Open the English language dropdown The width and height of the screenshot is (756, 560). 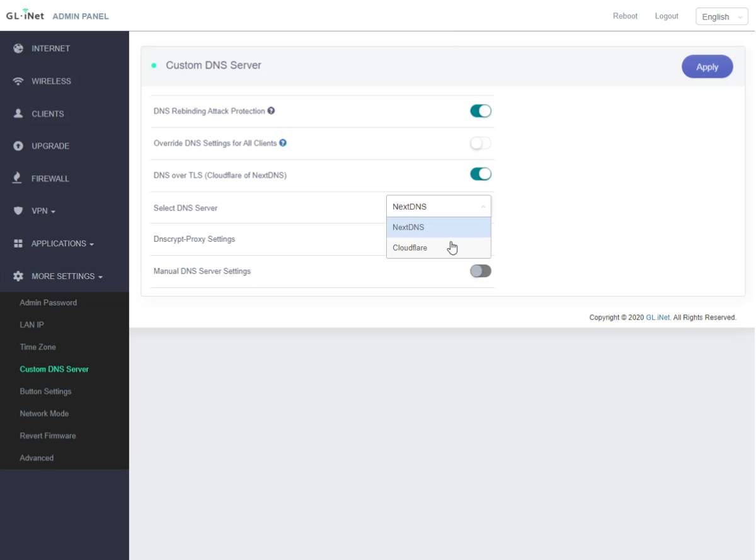coord(721,17)
